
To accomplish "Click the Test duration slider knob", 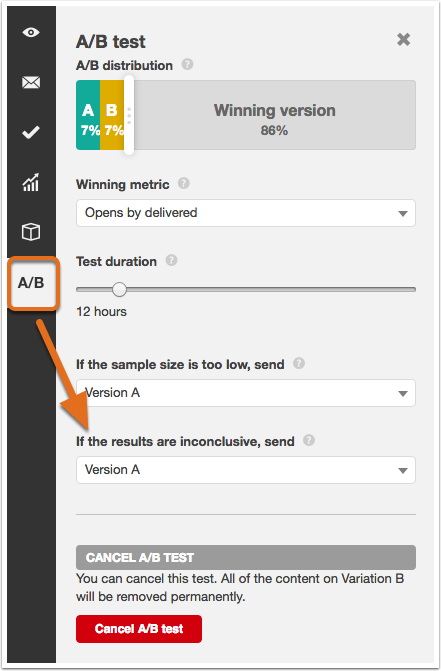I will pyautogui.click(x=119, y=289).
